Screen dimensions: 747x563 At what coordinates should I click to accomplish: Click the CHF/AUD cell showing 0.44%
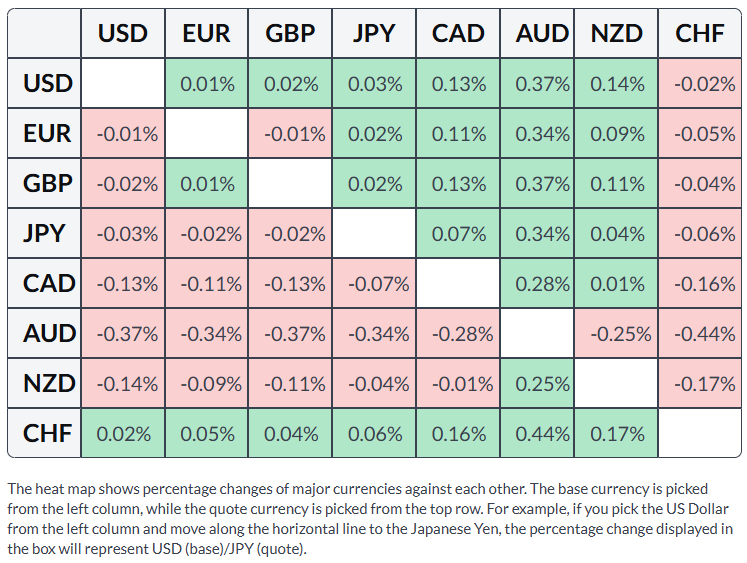point(537,433)
